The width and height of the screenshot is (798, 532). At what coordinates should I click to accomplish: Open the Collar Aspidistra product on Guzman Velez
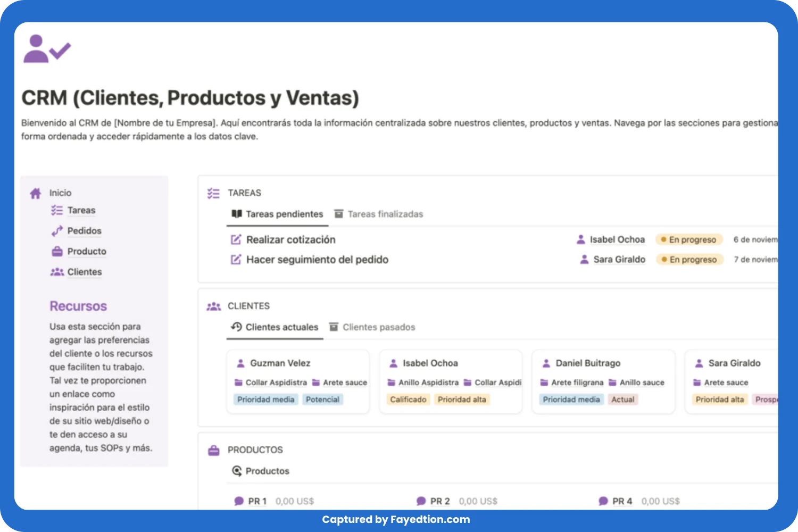pyautogui.click(x=276, y=383)
